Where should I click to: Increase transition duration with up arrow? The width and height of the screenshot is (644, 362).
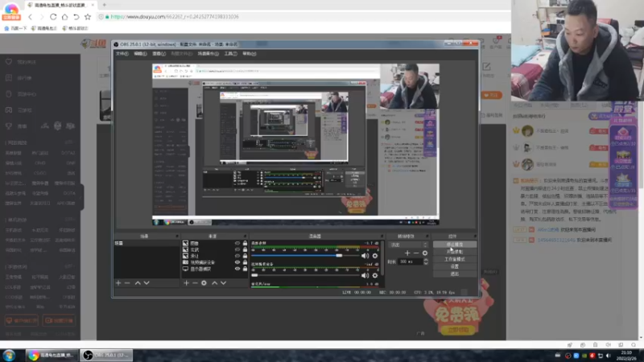[426, 260]
